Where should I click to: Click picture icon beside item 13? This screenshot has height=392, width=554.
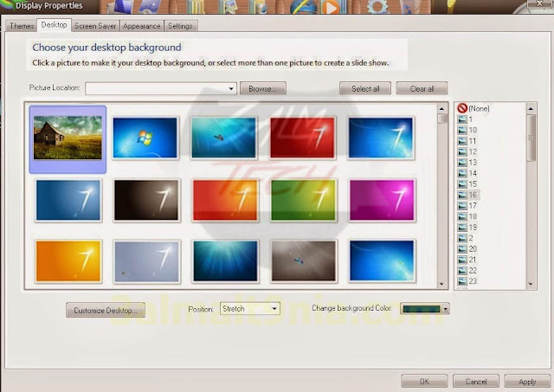point(462,163)
